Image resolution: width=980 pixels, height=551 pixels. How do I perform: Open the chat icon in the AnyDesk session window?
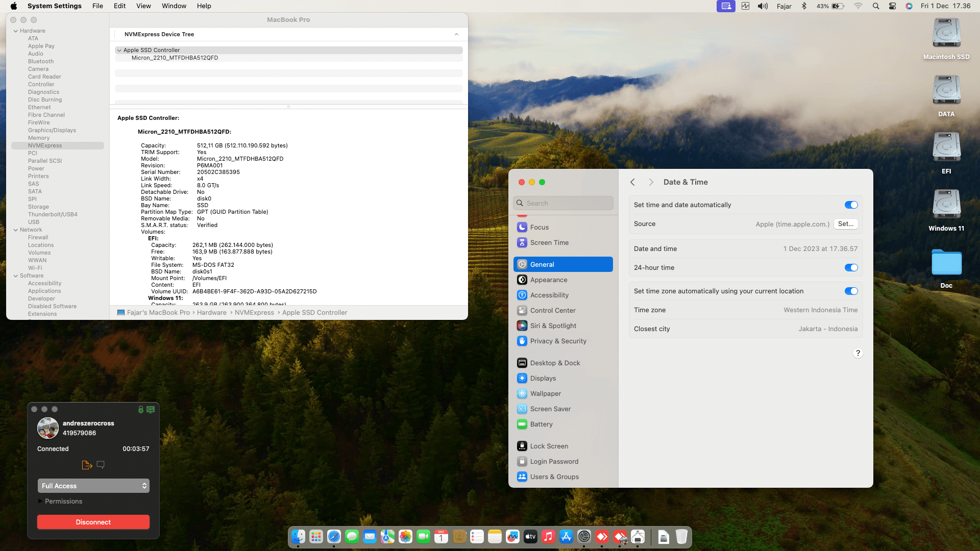coord(101,465)
